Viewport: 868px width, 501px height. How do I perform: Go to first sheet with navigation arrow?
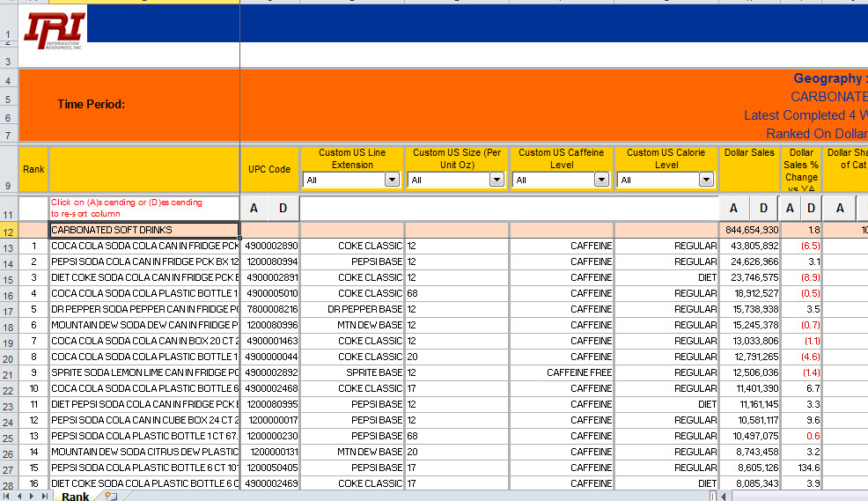point(7,496)
